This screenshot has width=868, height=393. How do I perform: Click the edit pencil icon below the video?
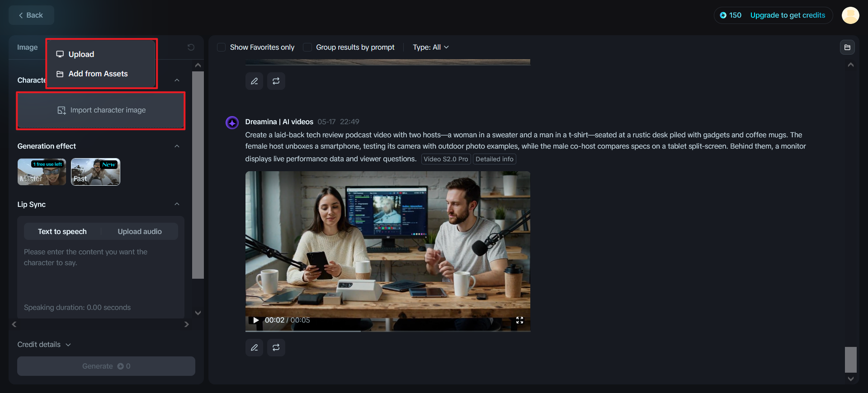pos(255,348)
